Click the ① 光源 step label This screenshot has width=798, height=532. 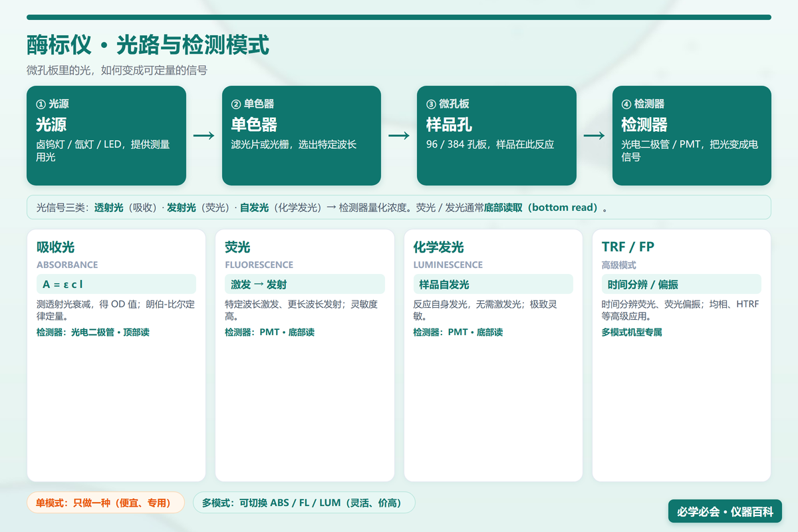click(53, 104)
